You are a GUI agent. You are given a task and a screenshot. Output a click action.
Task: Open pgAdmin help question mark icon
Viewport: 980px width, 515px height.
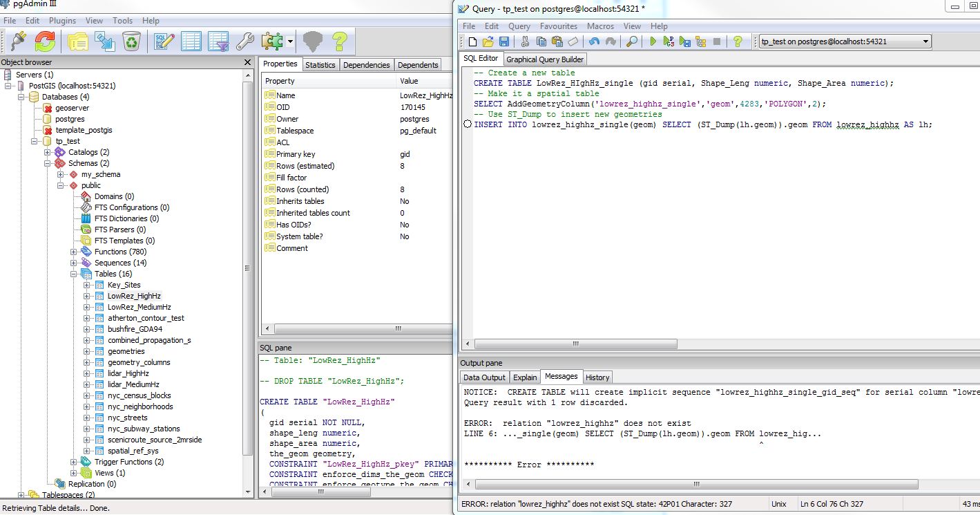pos(339,41)
